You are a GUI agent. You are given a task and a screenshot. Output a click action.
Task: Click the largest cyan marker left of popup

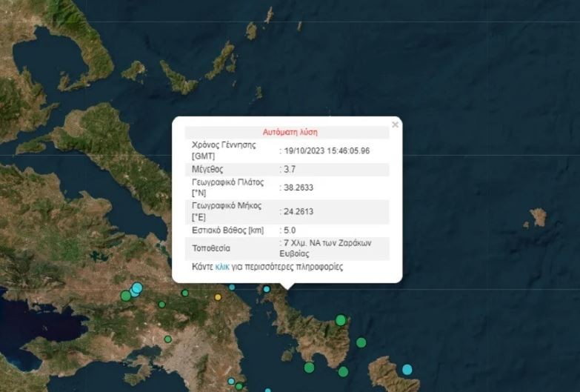[137, 288]
